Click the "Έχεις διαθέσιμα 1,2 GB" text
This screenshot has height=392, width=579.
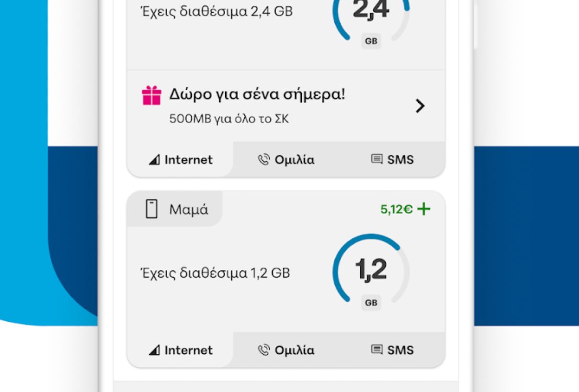pyautogui.click(x=215, y=273)
